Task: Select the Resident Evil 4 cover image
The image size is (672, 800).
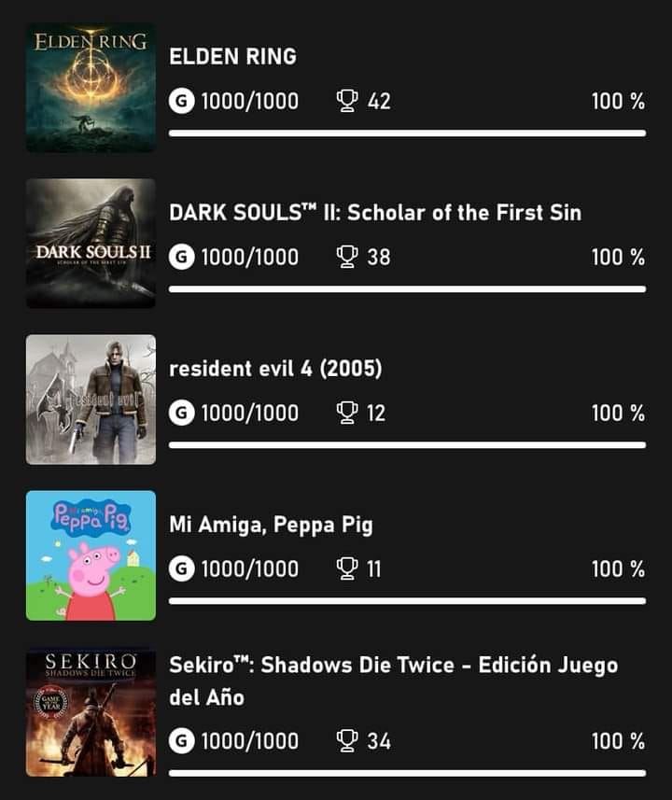Action: (91, 400)
